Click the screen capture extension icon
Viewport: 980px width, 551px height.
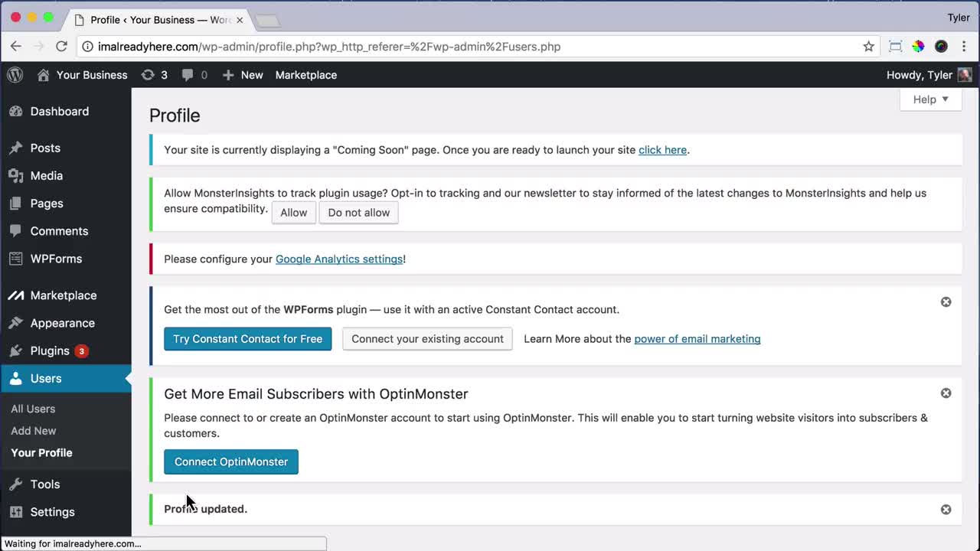[895, 47]
